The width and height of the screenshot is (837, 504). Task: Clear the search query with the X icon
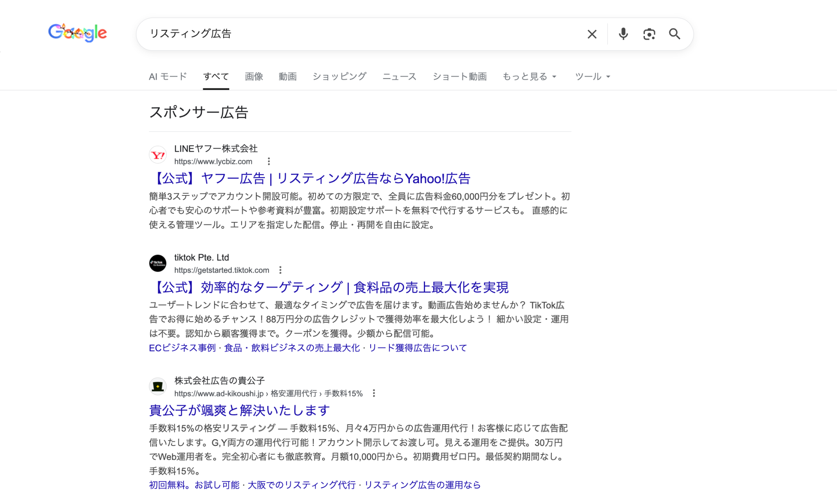click(x=591, y=34)
